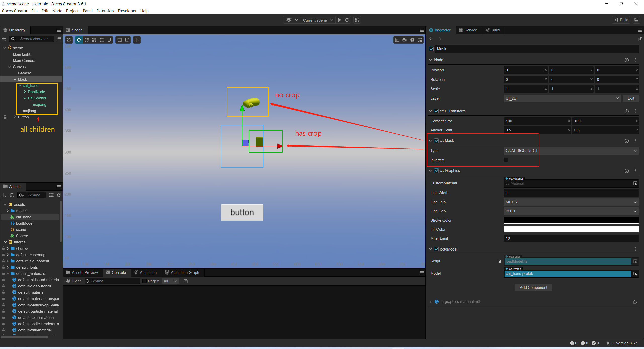Disable the cc.Mask component checkbox
This screenshot has height=349, width=644.
point(436,141)
